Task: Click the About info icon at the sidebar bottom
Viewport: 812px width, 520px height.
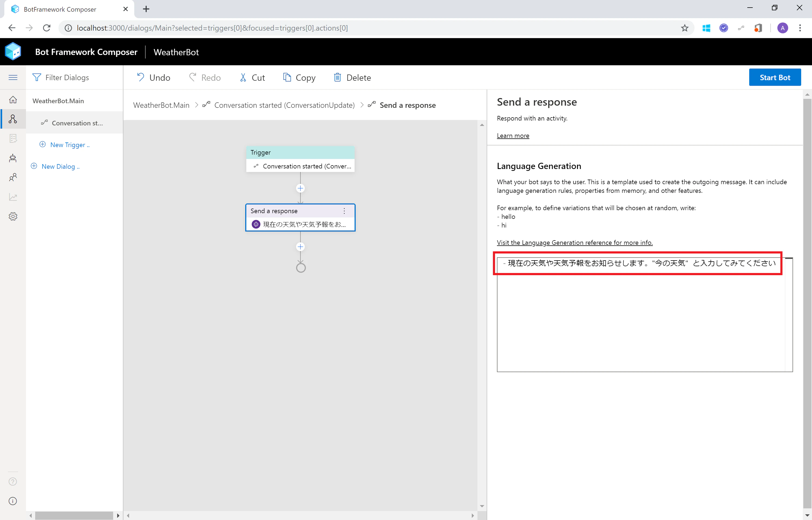Action: (13, 501)
